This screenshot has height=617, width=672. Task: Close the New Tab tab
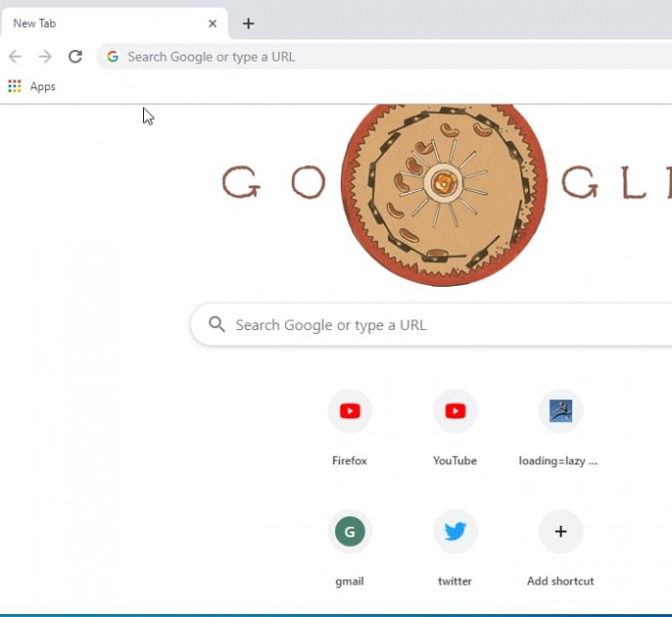click(212, 24)
